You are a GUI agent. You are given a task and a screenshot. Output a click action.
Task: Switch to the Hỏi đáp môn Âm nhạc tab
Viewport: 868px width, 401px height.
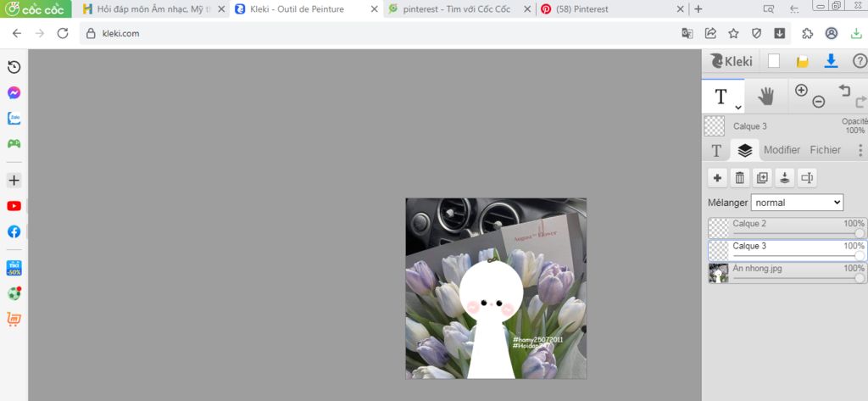tap(153, 8)
